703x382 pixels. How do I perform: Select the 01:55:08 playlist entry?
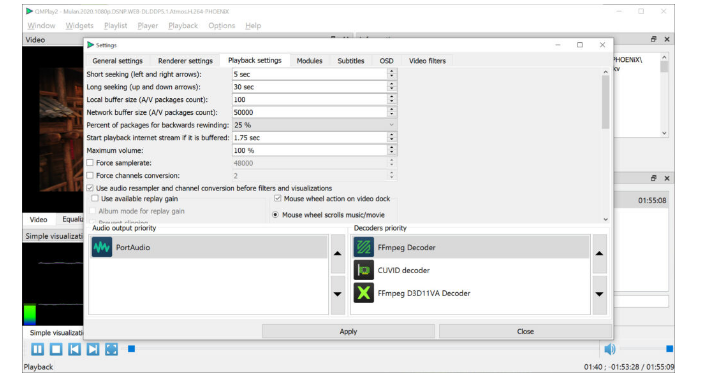point(640,200)
